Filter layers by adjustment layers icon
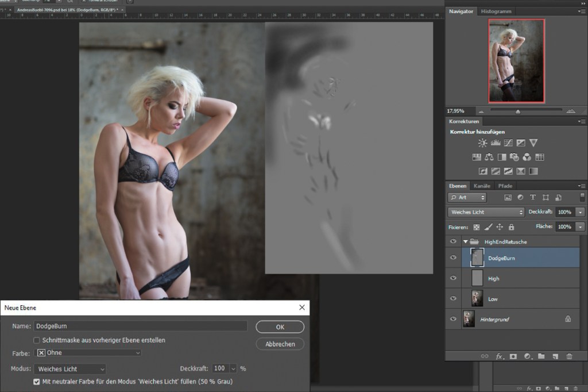This screenshot has width=588, height=392. click(x=520, y=198)
